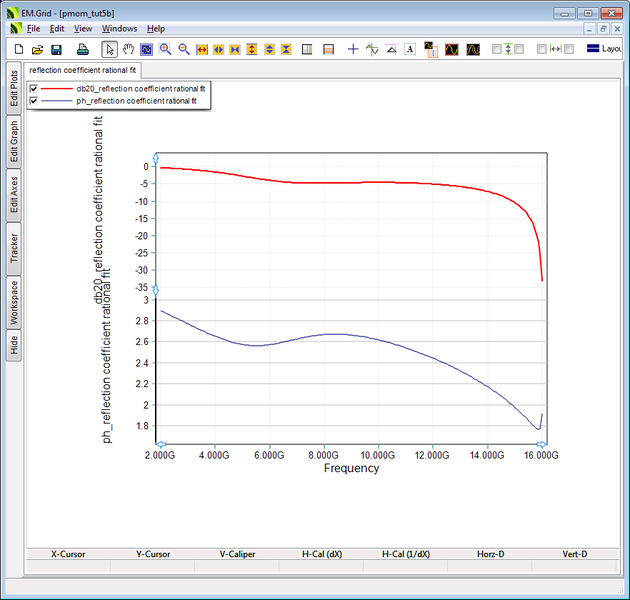Viewport: 630px width, 600px height.
Task: Uncheck ph_reflection coefficient plot checkbox
Action: click(35, 101)
